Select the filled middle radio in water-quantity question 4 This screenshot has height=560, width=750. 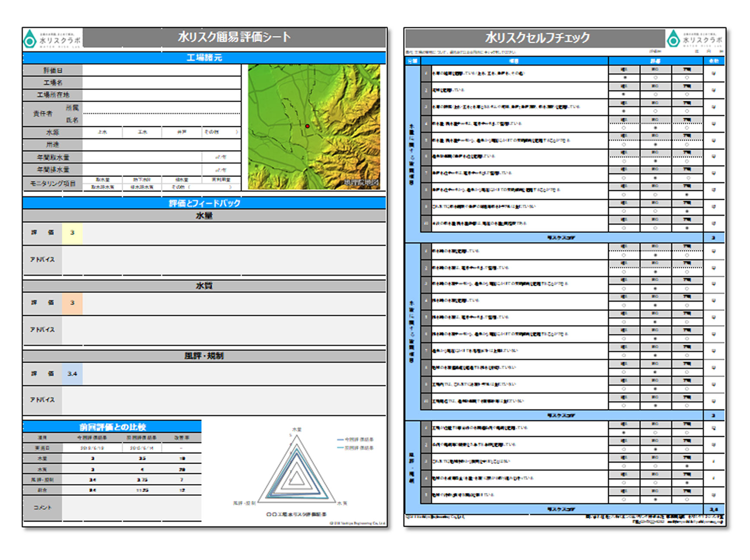tap(655, 128)
